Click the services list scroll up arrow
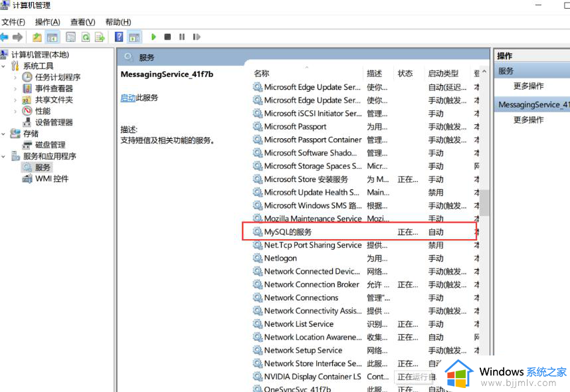 [484, 72]
